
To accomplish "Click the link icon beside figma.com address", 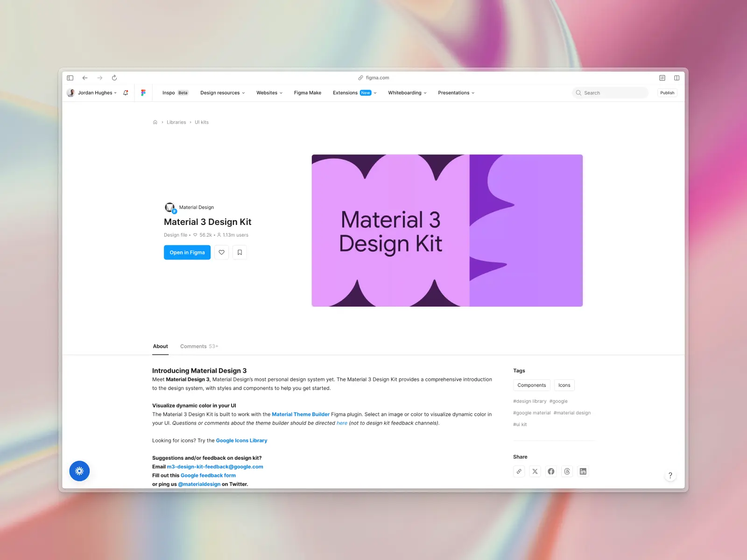I will tap(360, 78).
